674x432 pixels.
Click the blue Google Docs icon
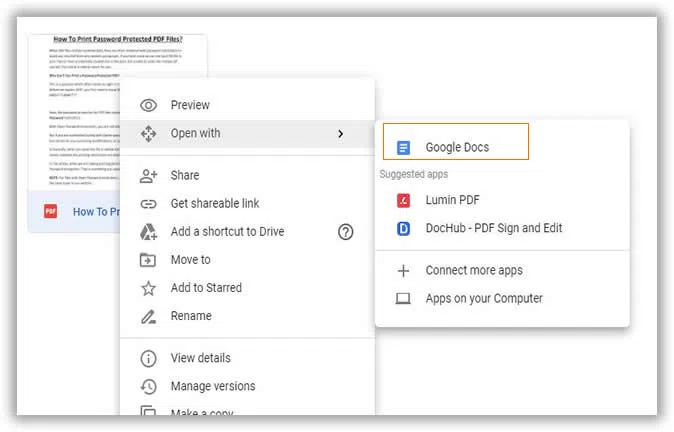pyautogui.click(x=403, y=147)
